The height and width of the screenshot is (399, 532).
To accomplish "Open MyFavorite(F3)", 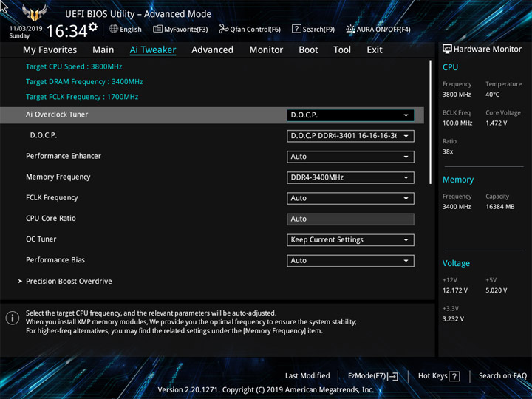I will 180,29.
